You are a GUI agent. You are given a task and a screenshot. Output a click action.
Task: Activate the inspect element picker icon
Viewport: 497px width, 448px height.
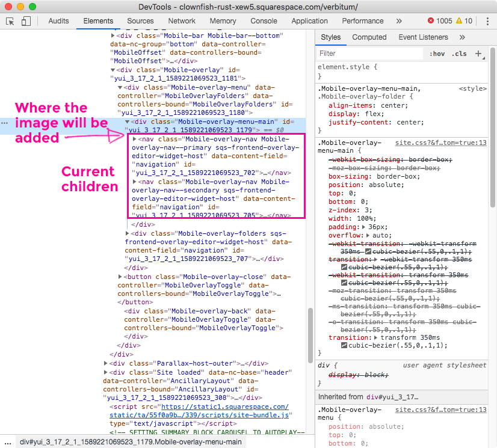[x=10, y=21]
